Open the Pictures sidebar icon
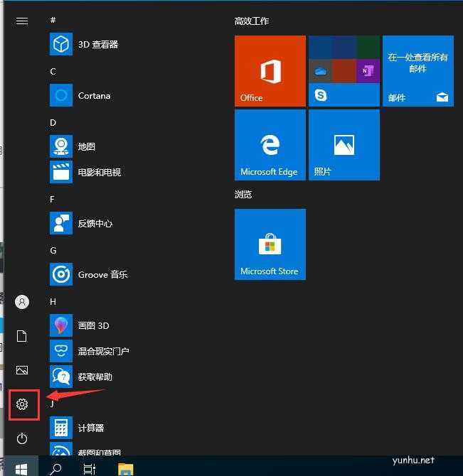The width and height of the screenshot is (463, 476). coord(22,370)
